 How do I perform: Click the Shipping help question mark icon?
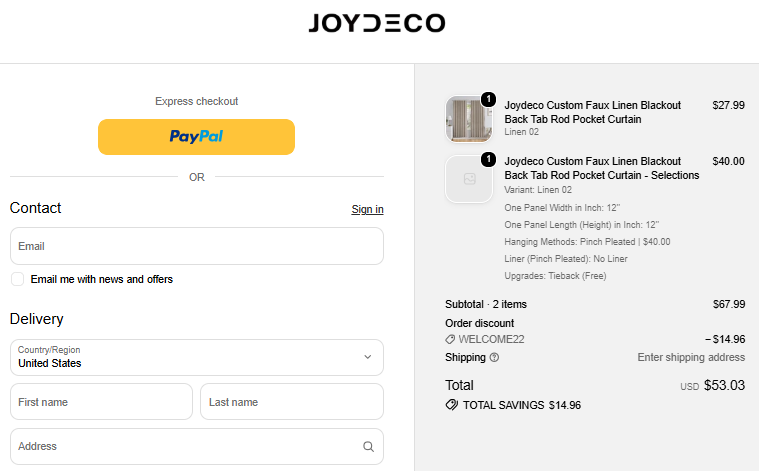coord(494,357)
